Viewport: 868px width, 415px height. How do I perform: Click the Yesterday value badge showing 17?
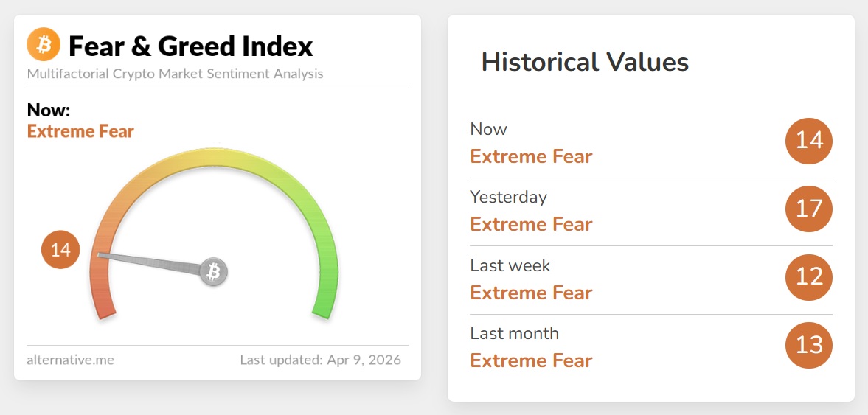809,209
